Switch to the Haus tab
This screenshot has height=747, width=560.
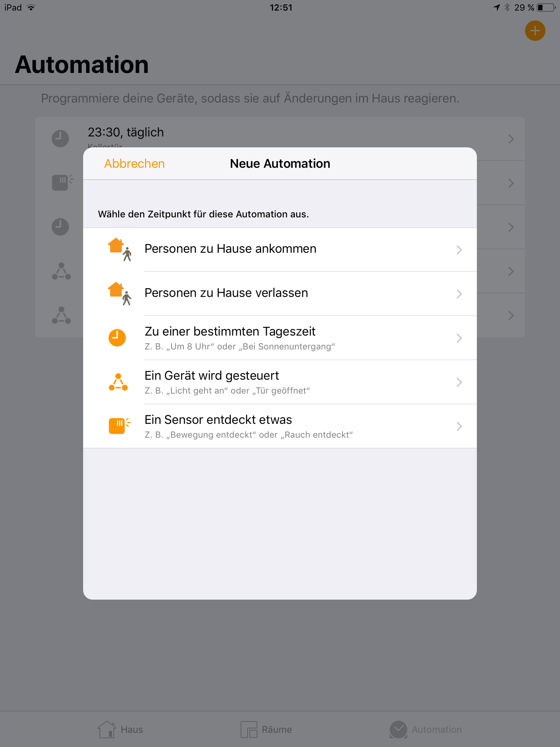pyautogui.click(x=120, y=729)
